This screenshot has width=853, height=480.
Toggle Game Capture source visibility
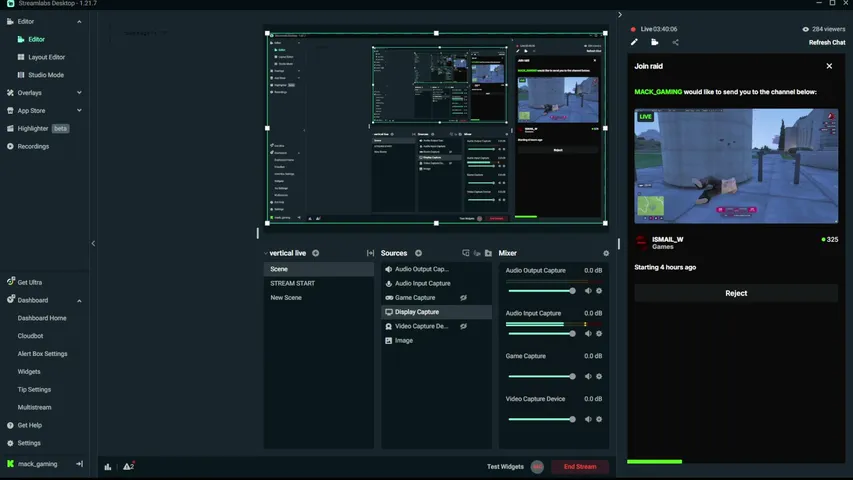point(463,298)
